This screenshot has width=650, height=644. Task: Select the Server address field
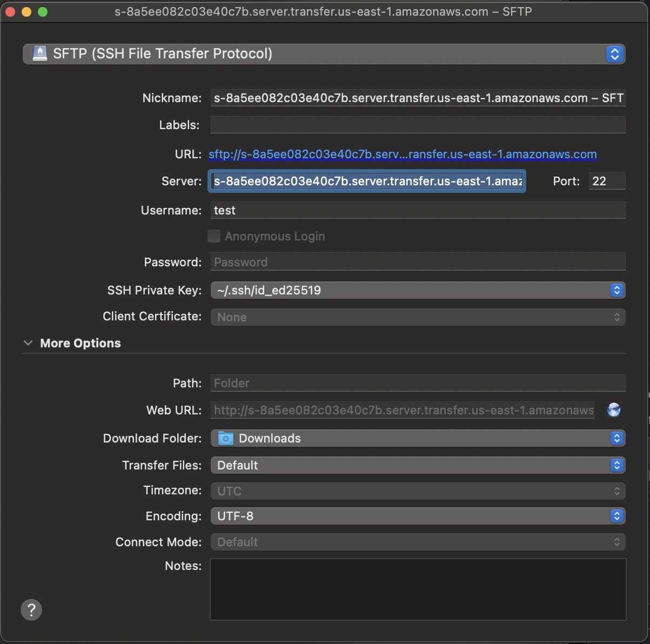click(366, 181)
